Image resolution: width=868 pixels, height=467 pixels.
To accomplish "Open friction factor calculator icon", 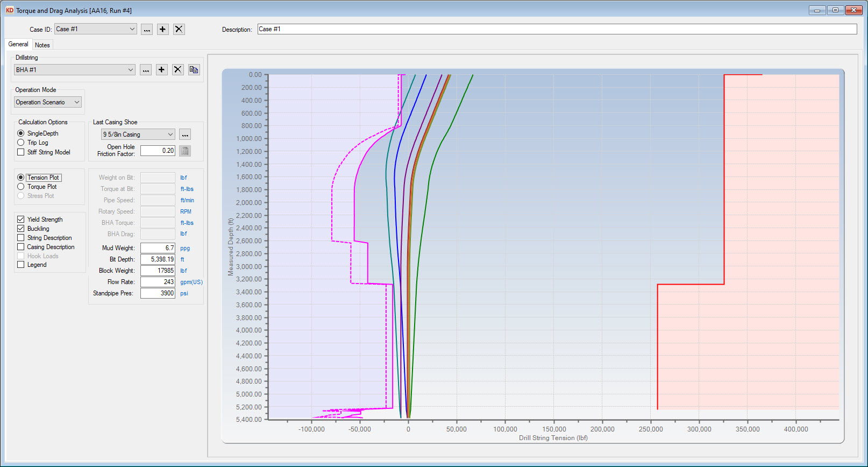I will [185, 151].
